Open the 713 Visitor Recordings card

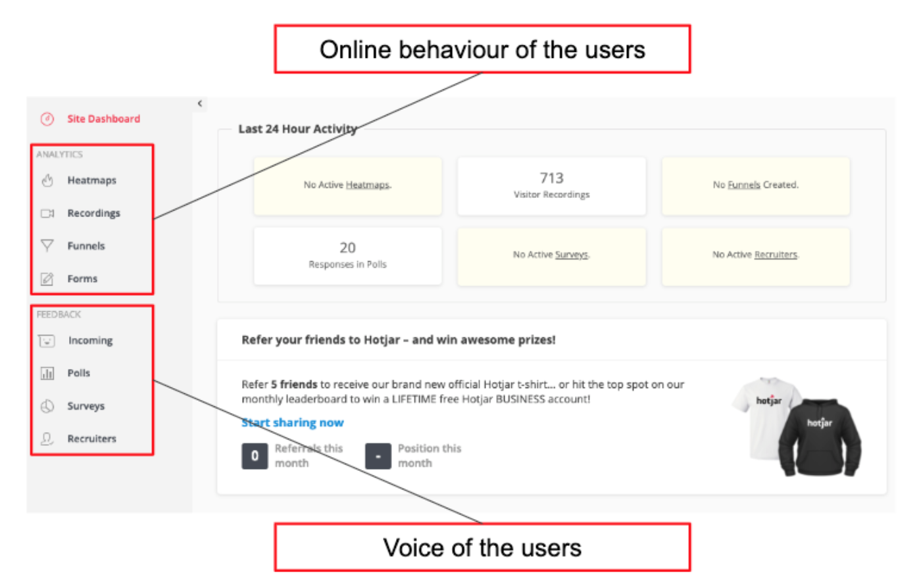pyautogui.click(x=551, y=185)
